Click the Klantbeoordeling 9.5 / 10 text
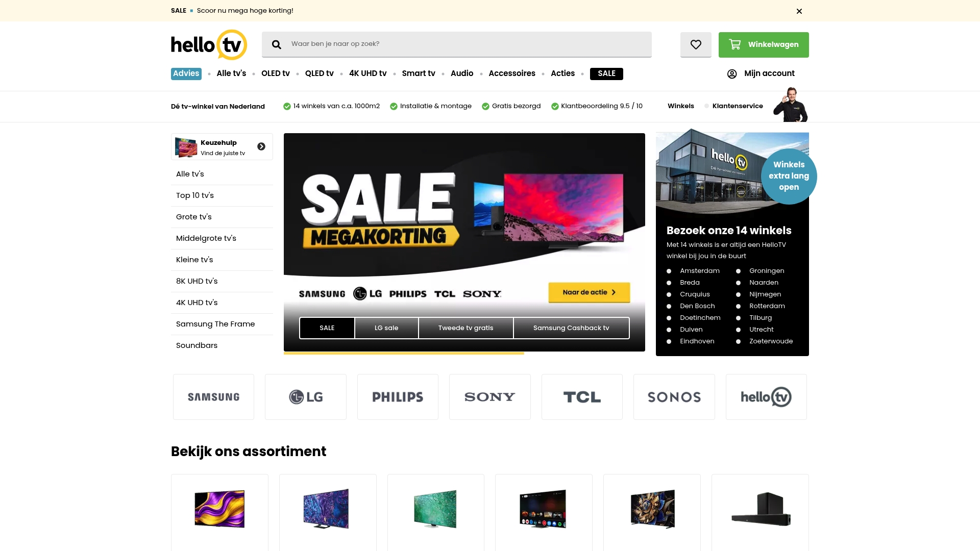The width and height of the screenshot is (980, 551). pyautogui.click(x=602, y=106)
